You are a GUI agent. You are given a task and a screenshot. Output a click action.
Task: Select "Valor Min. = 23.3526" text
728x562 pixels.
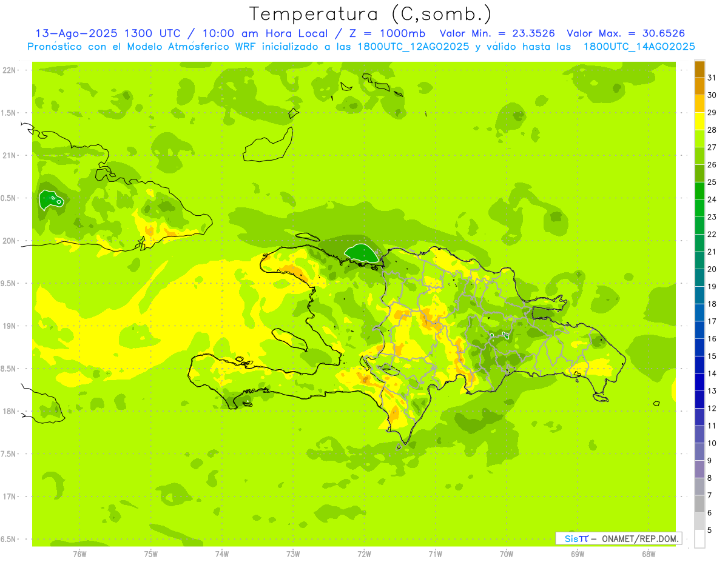[x=497, y=33]
